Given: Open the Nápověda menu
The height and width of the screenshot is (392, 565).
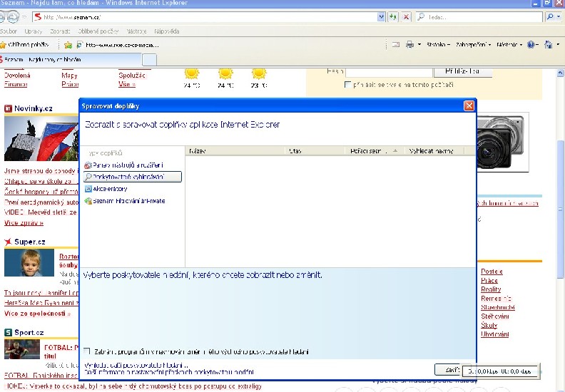Looking at the screenshot, I should tap(167, 31).
